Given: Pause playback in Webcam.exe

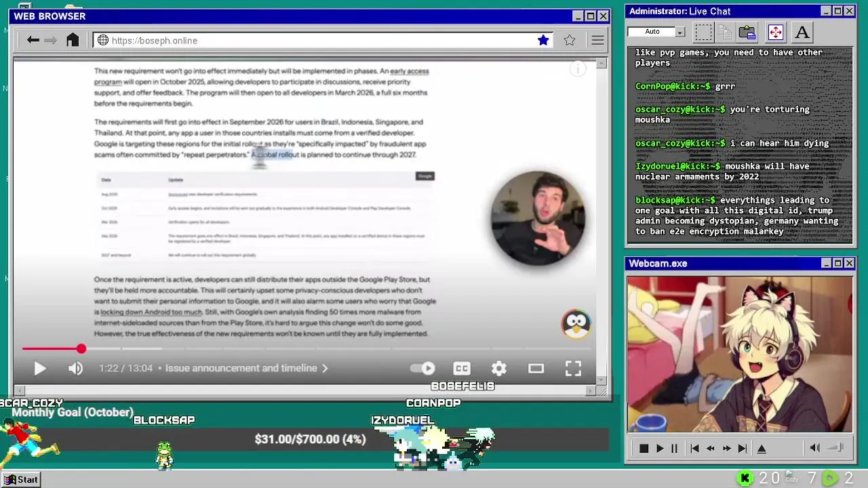Looking at the screenshot, I should (x=674, y=448).
